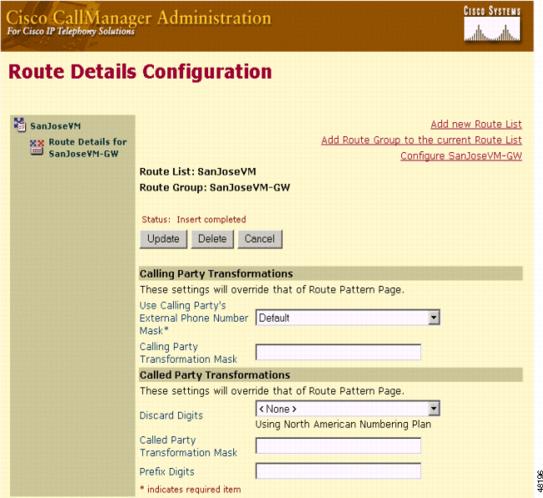This screenshot has height=498, width=543.
Task: Select Route Details for SanJoseVM-GW tree item
Action: coord(88,148)
